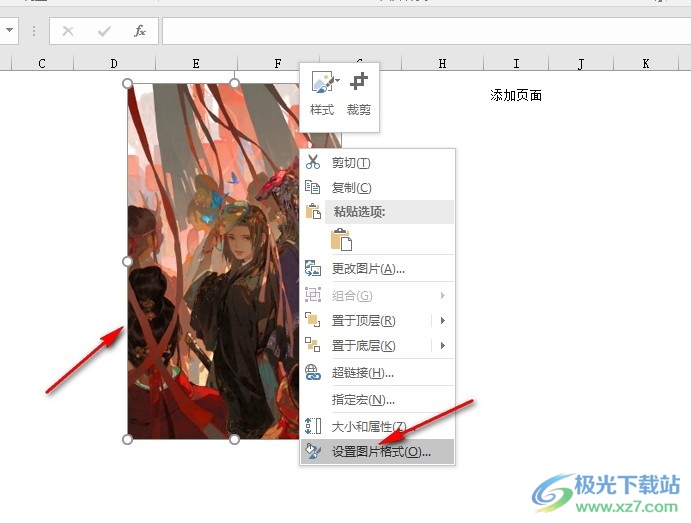Open the picture Style (样式) gallery
Viewport: 691px width, 523px height.
[322, 95]
